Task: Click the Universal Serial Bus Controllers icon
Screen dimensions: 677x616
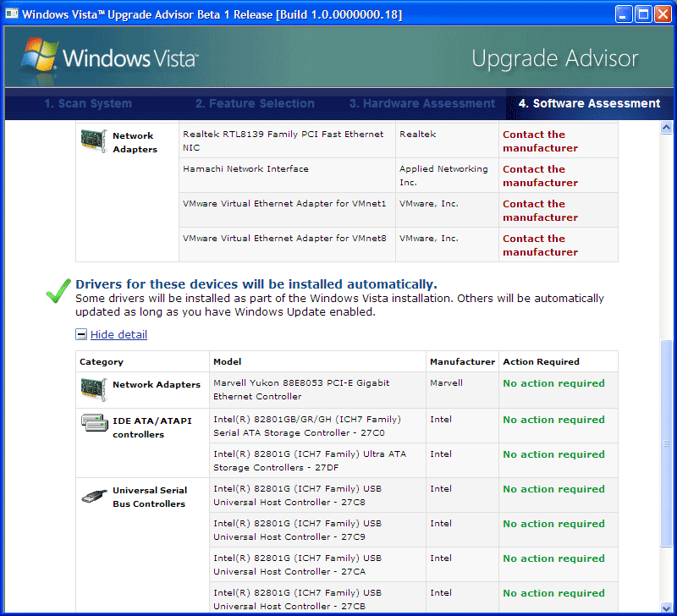Action: click(x=94, y=496)
